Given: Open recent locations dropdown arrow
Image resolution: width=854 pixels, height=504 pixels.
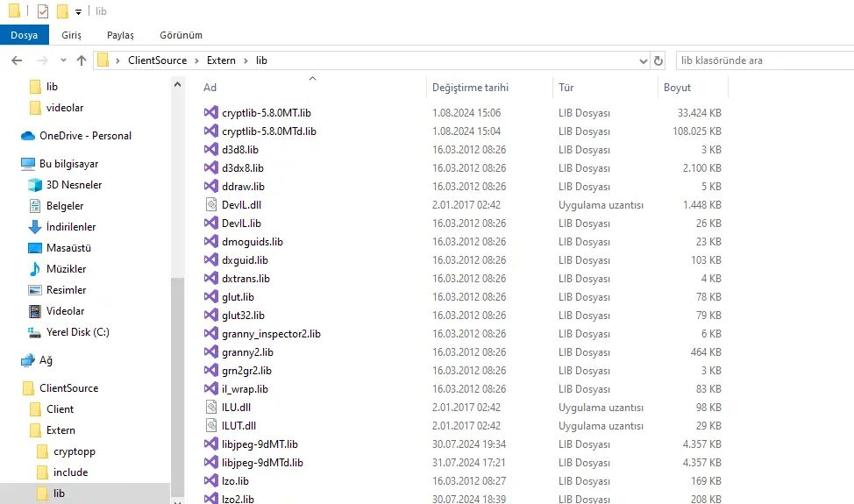Looking at the screenshot, I should 63,60.
